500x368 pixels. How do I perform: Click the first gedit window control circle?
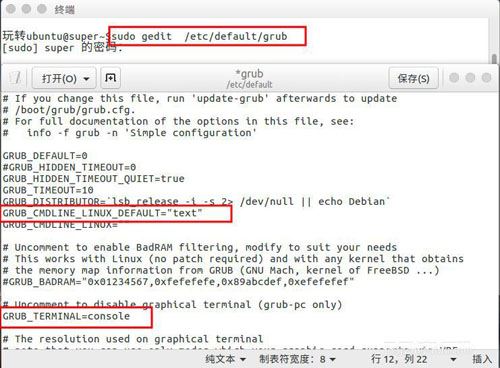pos(454,78)
